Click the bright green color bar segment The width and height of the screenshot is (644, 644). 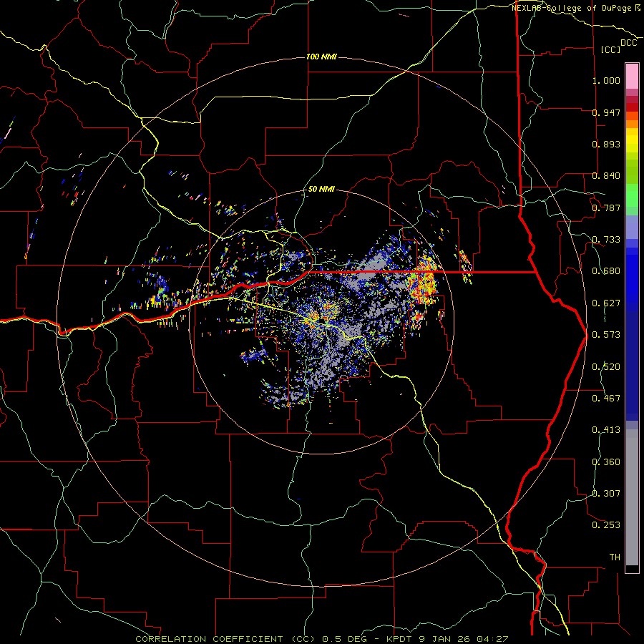[x=632, y=195]
